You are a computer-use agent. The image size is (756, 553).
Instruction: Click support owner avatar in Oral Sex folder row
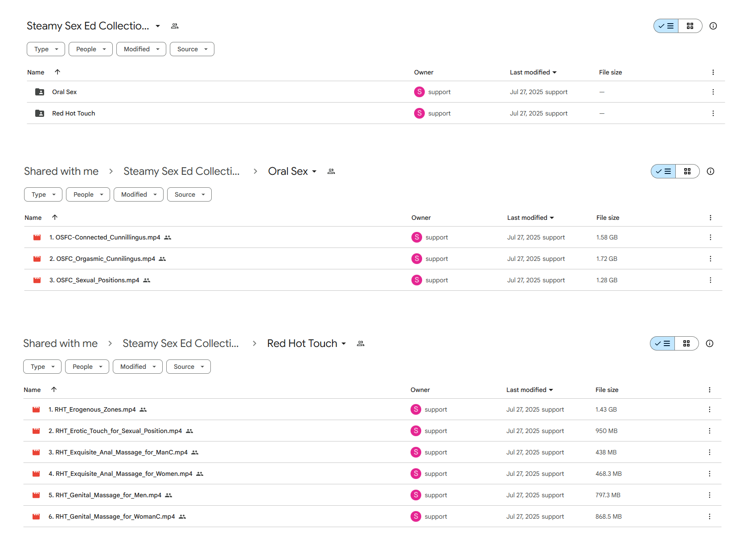(419, 92)
